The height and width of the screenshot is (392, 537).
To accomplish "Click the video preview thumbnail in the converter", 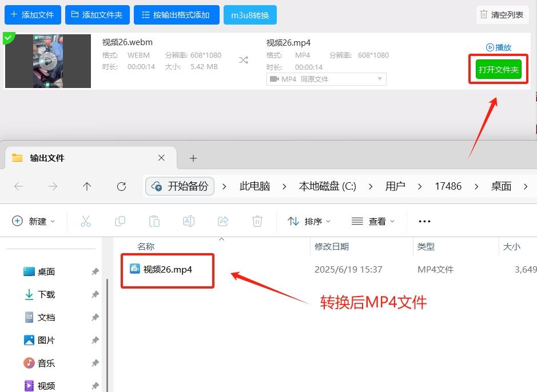I will [47, 61].
